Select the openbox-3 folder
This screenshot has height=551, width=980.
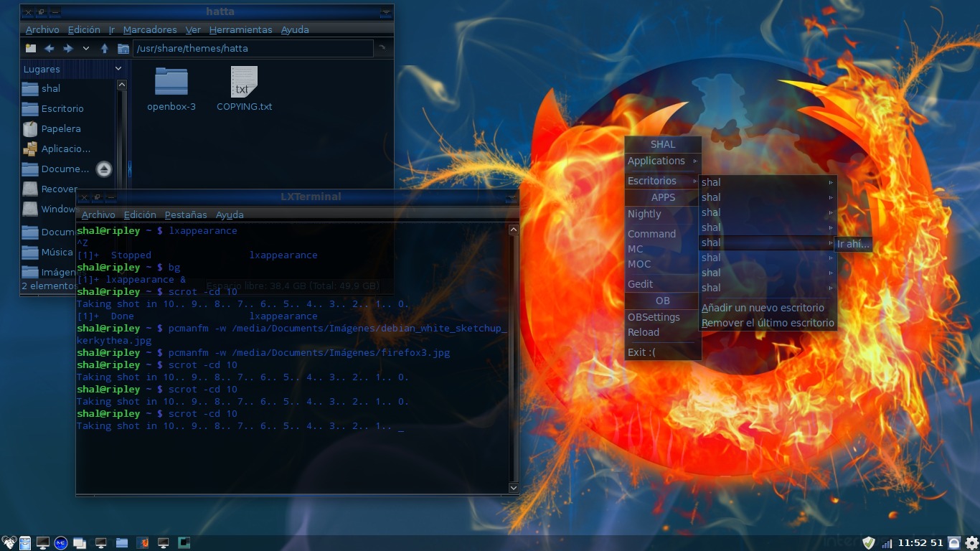click(171, 90)
